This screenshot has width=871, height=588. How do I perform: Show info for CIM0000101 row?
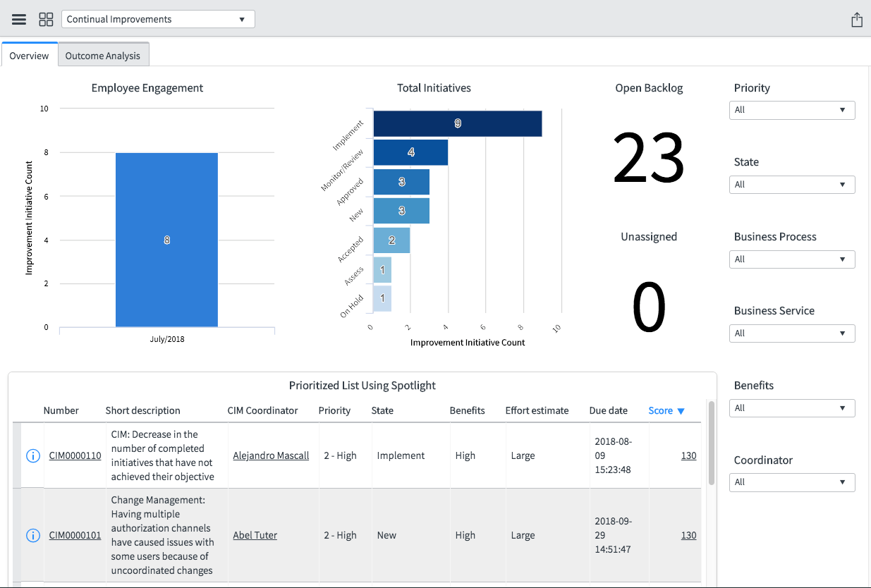point(32,535)
